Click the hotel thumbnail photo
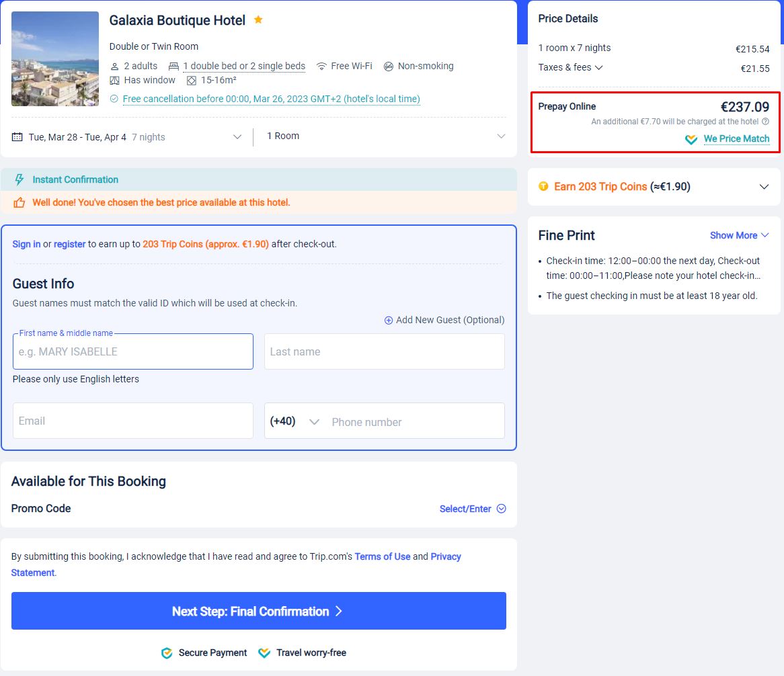 click(55, 59)
